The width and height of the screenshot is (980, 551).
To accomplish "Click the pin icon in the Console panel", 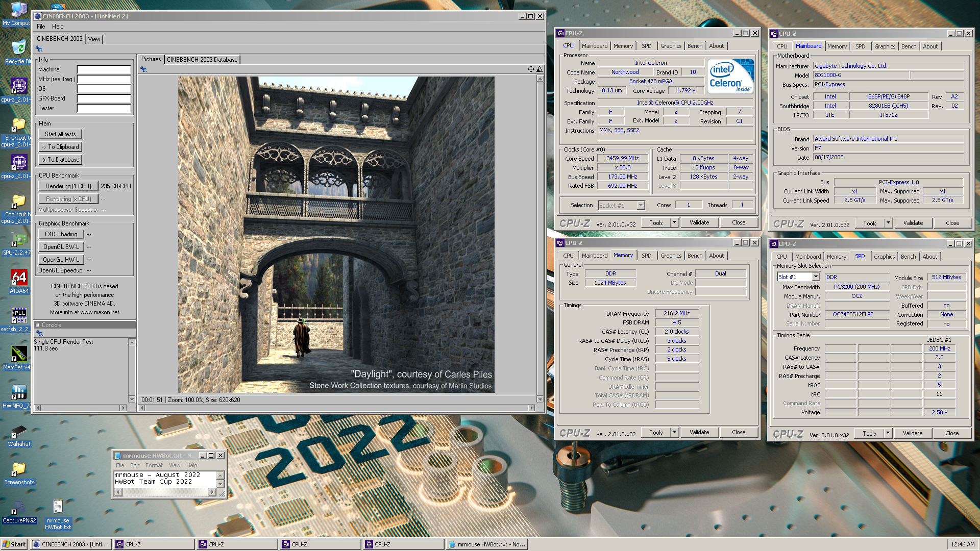I will click(x=39, y=333).
